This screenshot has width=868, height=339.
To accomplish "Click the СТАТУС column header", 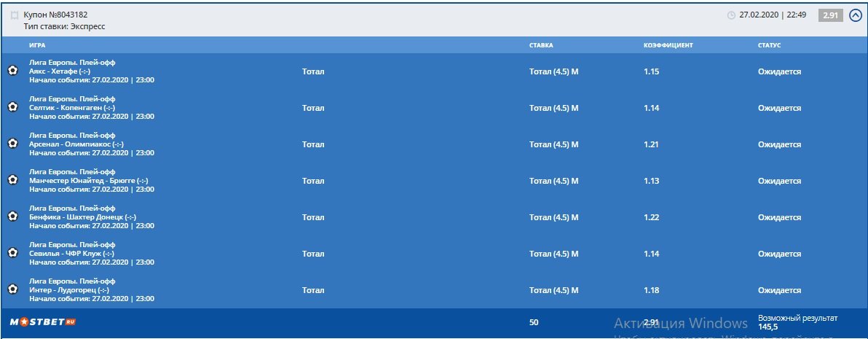I will (770, 45).
